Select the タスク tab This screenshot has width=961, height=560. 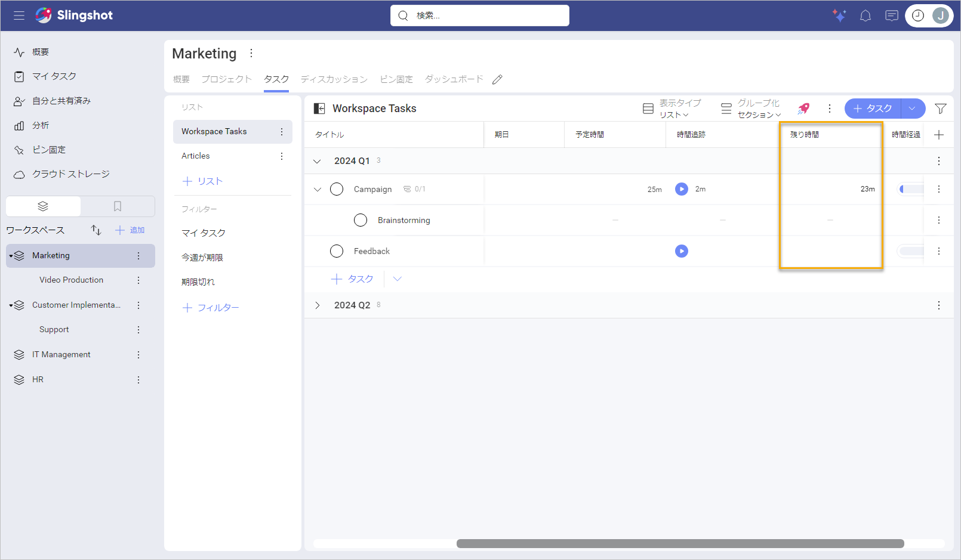[276, 79]
